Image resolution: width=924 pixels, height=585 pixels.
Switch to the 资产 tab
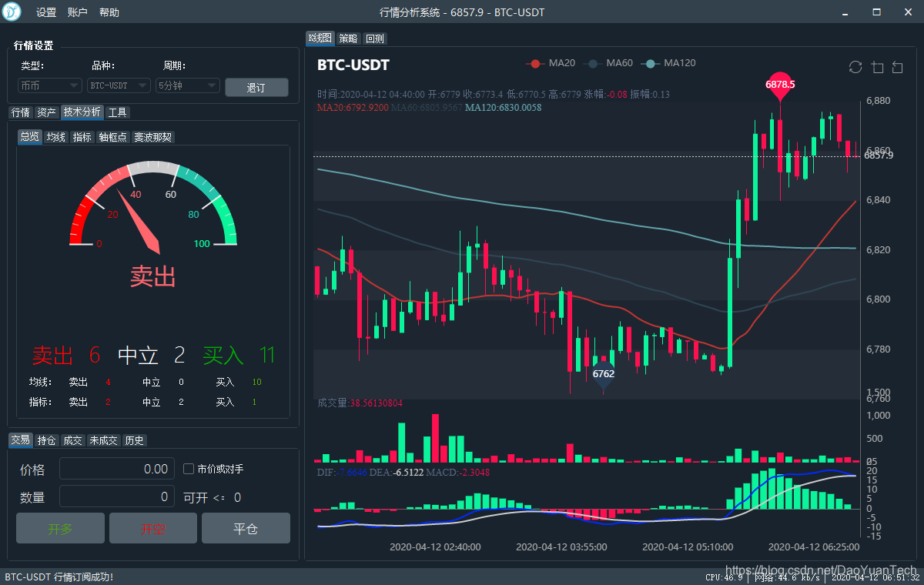47,112
